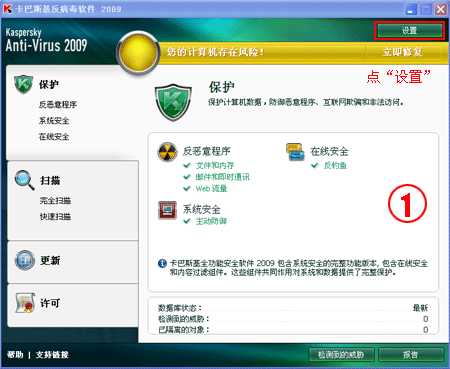The width and height of the screenshot is (450, 369).
Task: Open the 在线安全 heading in main panel
Action: [x=329, y=152]
